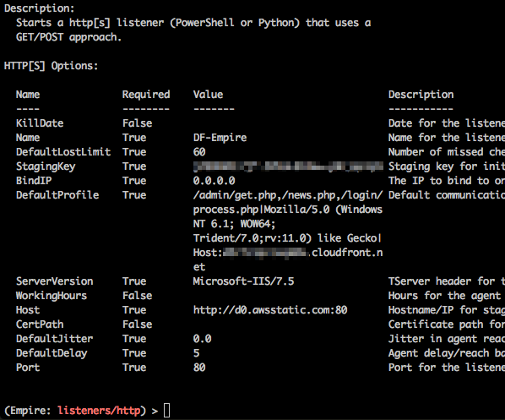Click the red 'listeners/http' prompt text
Screen dimensions: 505x420
[x=99, y=411]
